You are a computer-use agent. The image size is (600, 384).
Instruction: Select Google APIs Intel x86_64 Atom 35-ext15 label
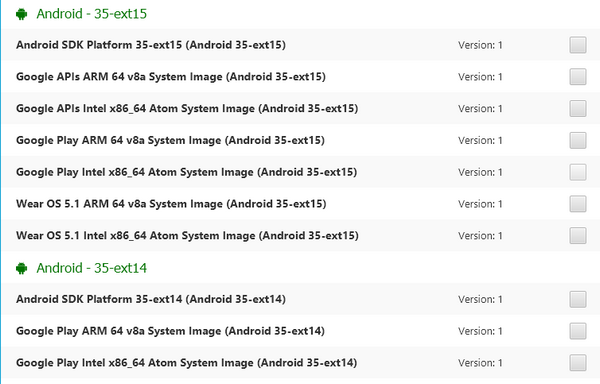[x=187, y=109]
